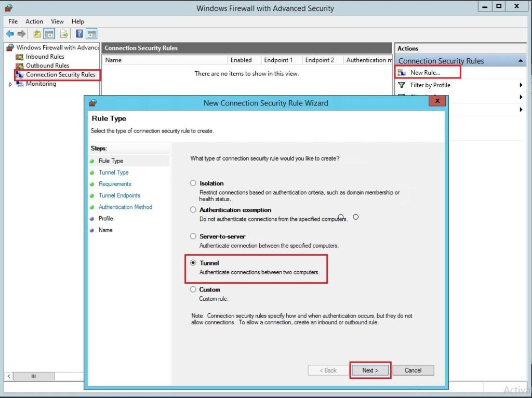532x398 pixels.
Task: Click the New Rule icon in Actions
Action: 402,72
